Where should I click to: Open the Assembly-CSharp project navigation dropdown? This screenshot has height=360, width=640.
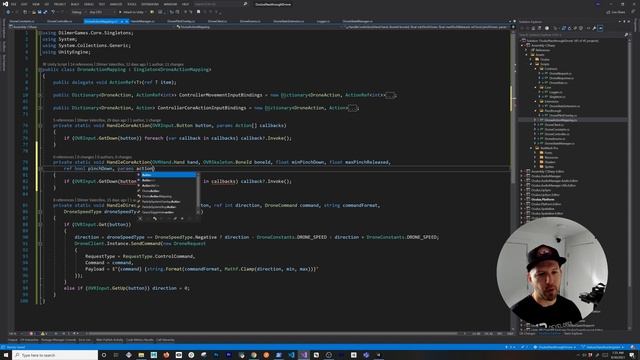[92, 27]
